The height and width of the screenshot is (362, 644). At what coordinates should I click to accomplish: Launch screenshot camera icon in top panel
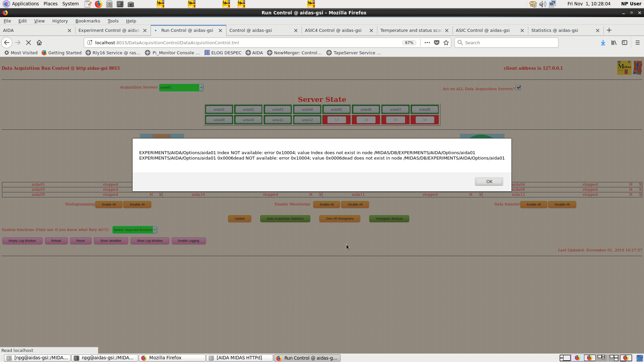coord(131,4)
